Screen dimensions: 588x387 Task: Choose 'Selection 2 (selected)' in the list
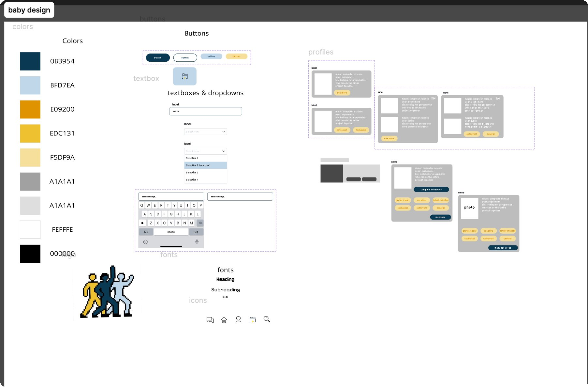[x=205, y=165]
